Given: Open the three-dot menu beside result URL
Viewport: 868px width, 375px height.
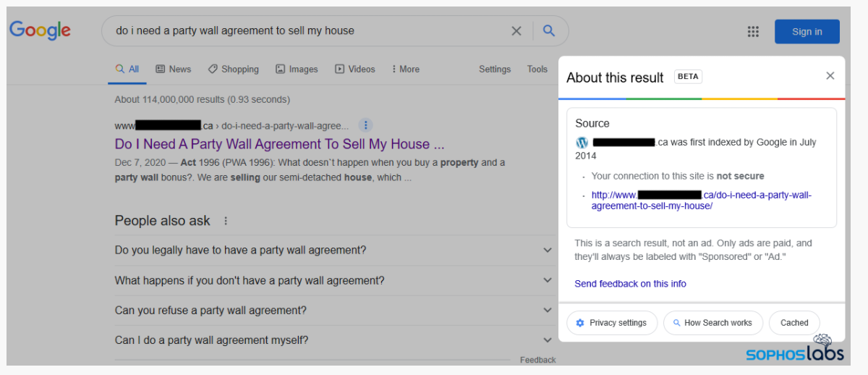Looking at the screenshot, I should point(366,125).
